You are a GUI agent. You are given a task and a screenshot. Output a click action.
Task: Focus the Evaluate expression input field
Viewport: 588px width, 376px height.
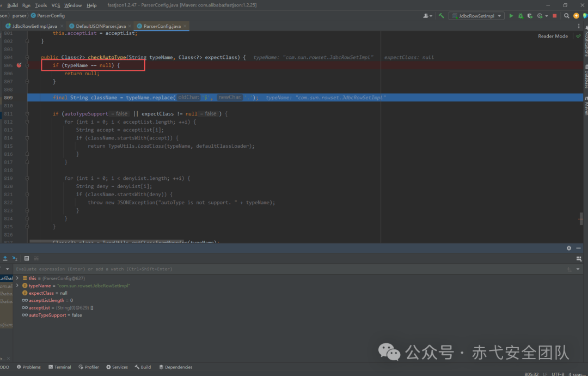pyautogui.click(x=289, y=269)
